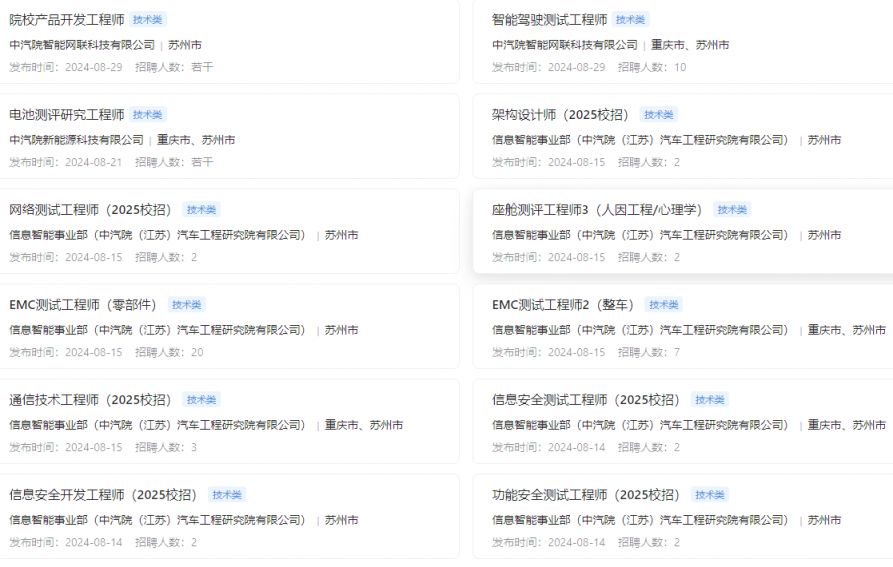Click 中汽院智能网联科技有限公司 under 院校产品开发工程师
The height and width of the screenshot is (567, 893).
click(82, 45)
